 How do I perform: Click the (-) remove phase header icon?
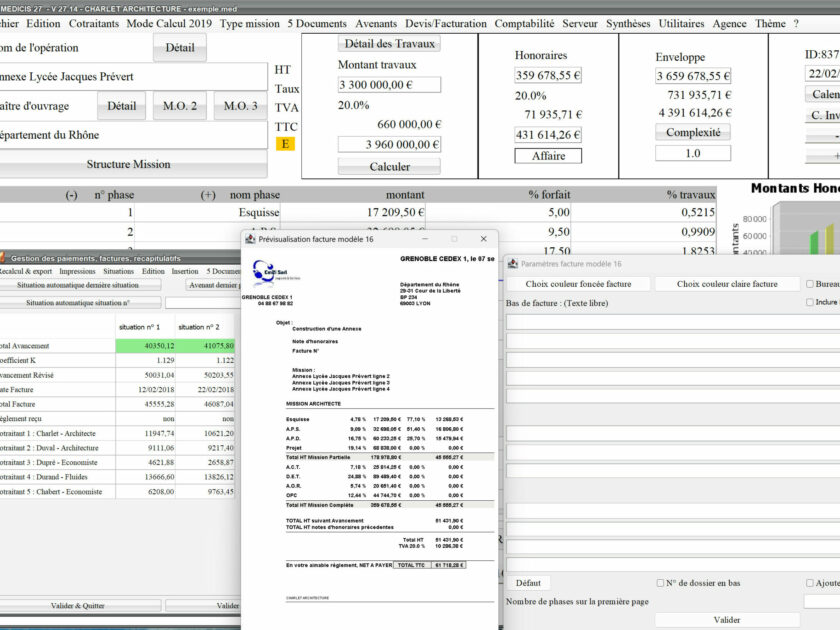(x=71, y=195)
